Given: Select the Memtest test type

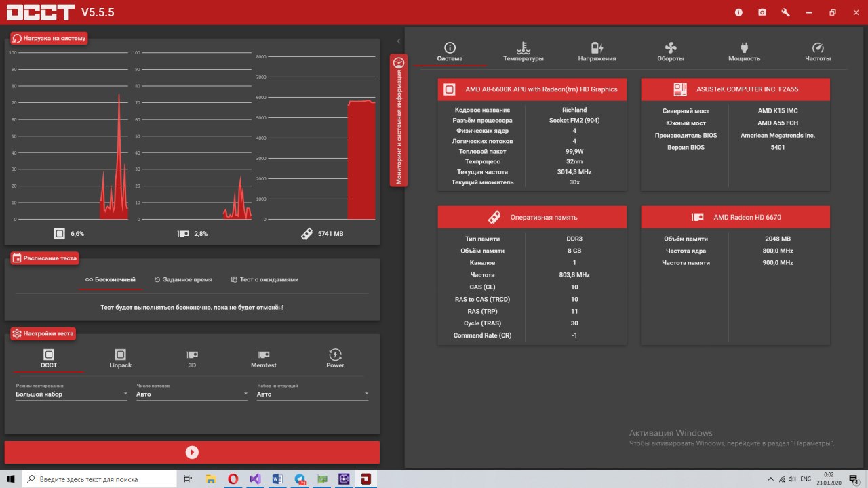Looking at the screenshot, I should click(x=264, y=359).
